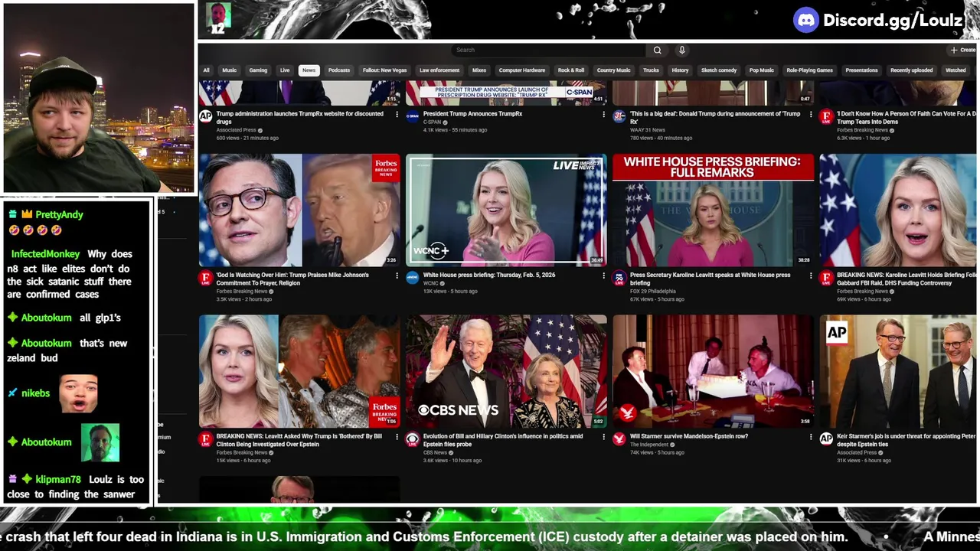Image resolution: width=980 pixels, height=551 pixels.
Task: Click nikebs username in chat
Action: [35, 393]
